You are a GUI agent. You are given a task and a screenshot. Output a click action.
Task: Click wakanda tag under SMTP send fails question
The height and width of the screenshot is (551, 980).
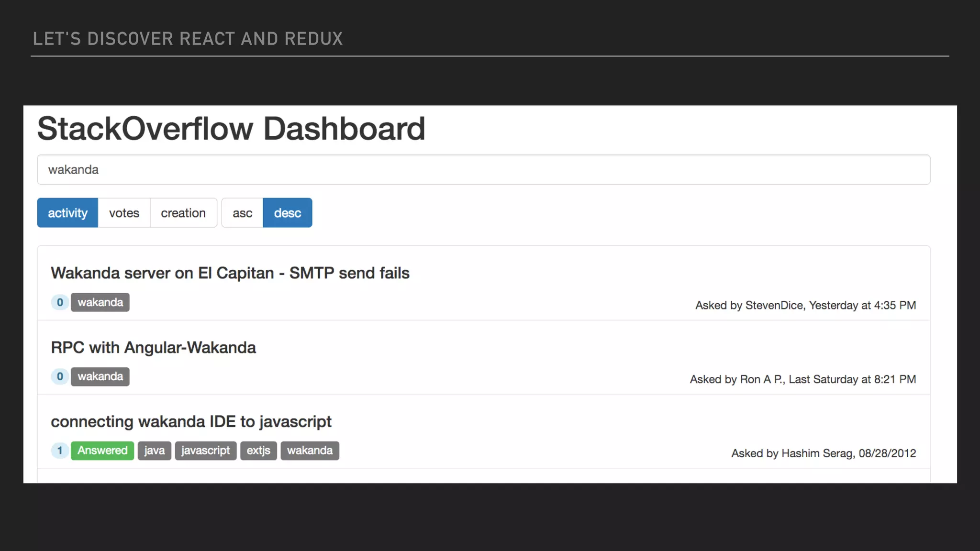(100, 302)
